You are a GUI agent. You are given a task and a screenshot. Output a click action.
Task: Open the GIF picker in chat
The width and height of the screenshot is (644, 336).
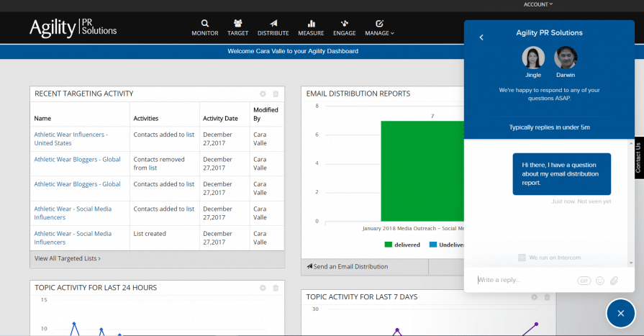coord(584,281)
